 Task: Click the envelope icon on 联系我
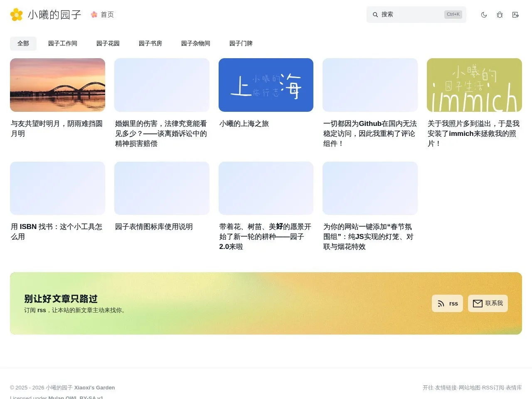point(478,303)
